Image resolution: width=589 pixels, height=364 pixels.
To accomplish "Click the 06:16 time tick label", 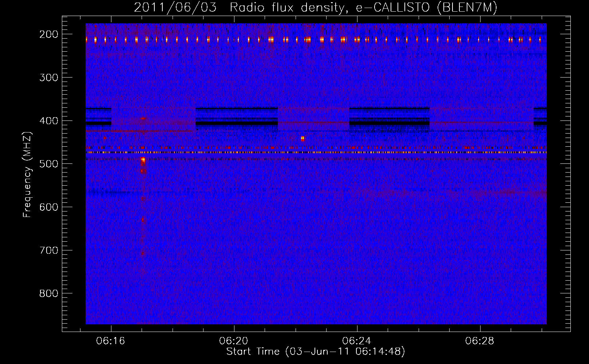I will pyautogui.click(x=111, y=341).
